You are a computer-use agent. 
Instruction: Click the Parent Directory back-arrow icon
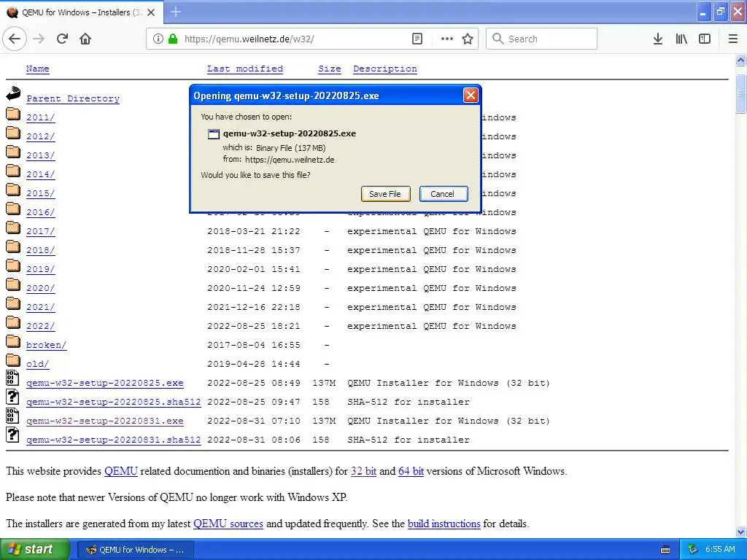tap(13, 93)
